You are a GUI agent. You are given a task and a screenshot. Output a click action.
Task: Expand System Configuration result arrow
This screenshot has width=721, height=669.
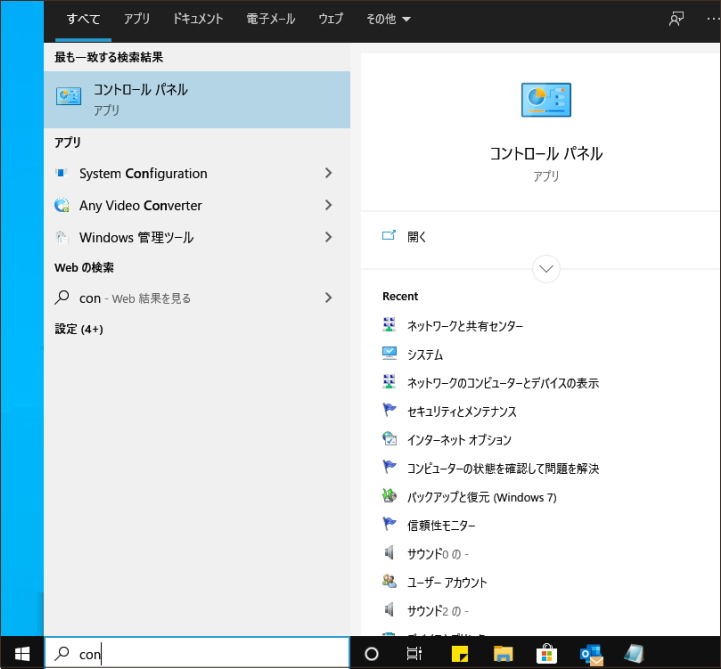click(328, 173)
